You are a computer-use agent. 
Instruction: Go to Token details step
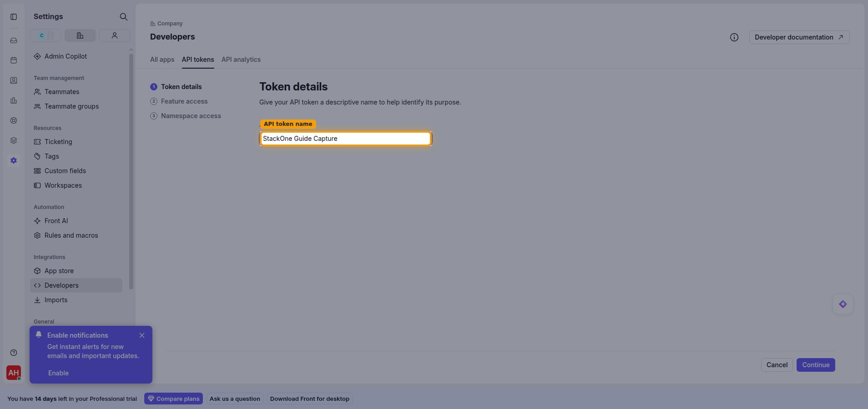tap(176, 87)
